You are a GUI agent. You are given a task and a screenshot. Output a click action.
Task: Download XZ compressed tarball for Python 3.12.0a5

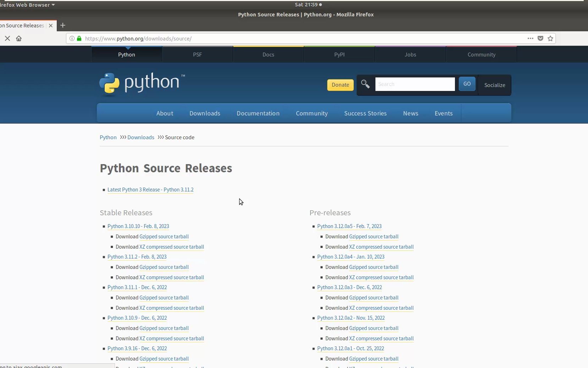pyautogui.click(x=381, y=247)
